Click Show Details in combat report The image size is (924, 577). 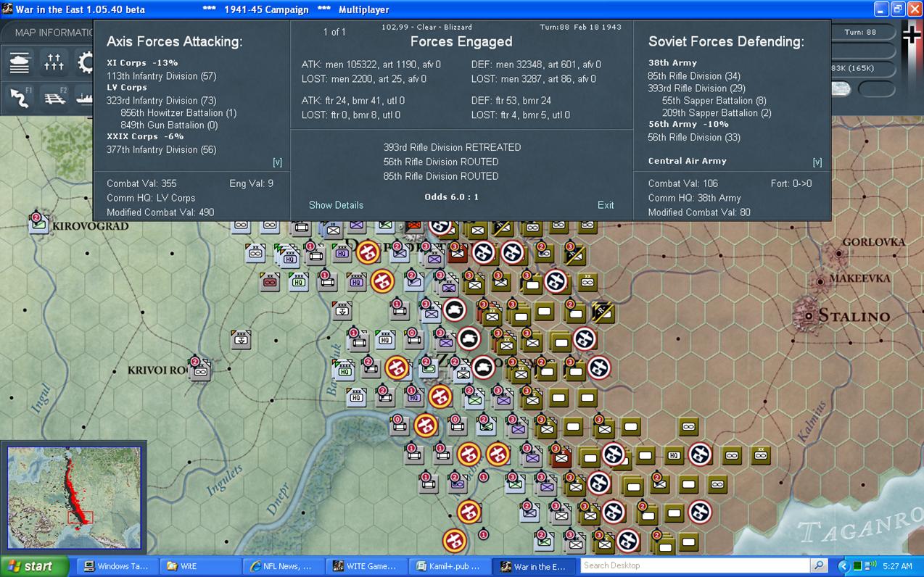(336, 205)
